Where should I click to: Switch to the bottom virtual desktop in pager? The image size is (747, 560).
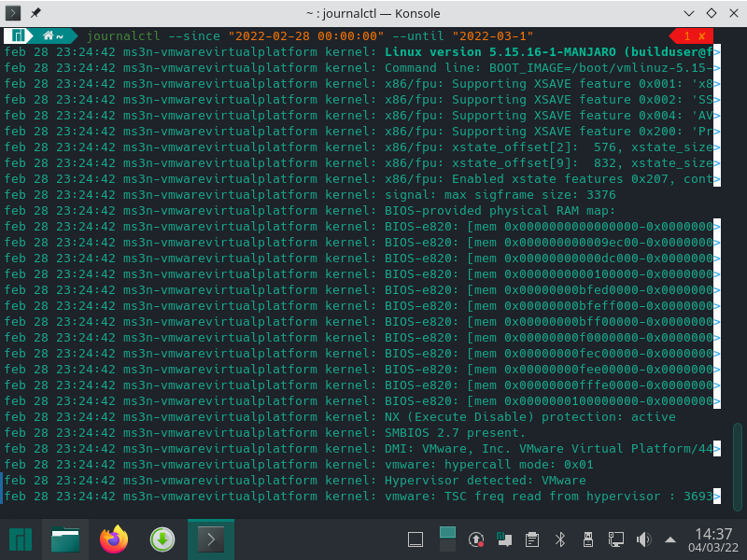tap(447, 547)
